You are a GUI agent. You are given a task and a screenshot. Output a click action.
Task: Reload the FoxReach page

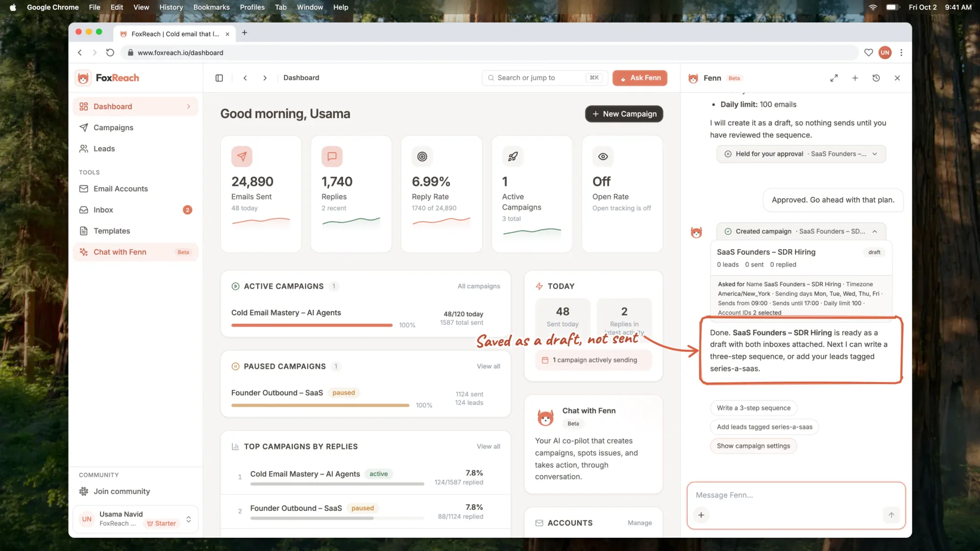110,52
